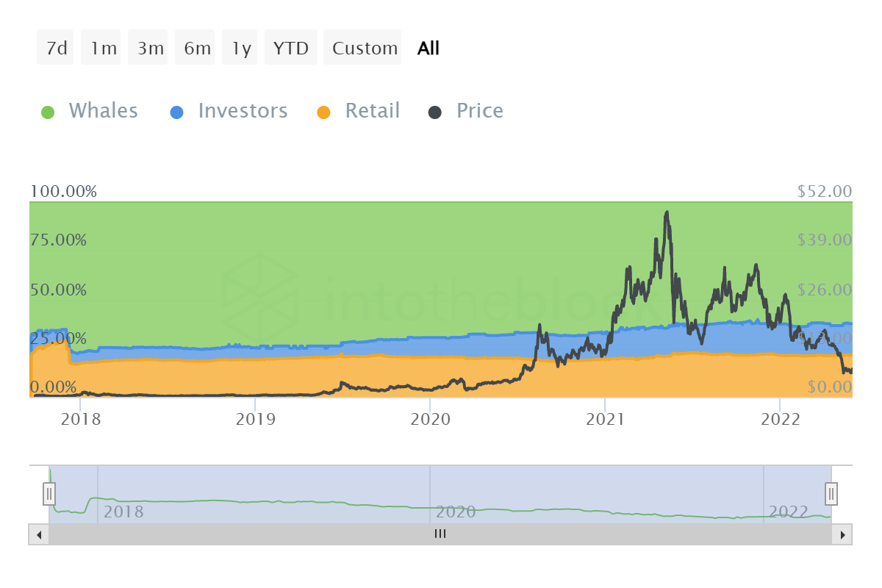Choose the 6m time range
Viewport: 882px width, 588px height.
197,49
